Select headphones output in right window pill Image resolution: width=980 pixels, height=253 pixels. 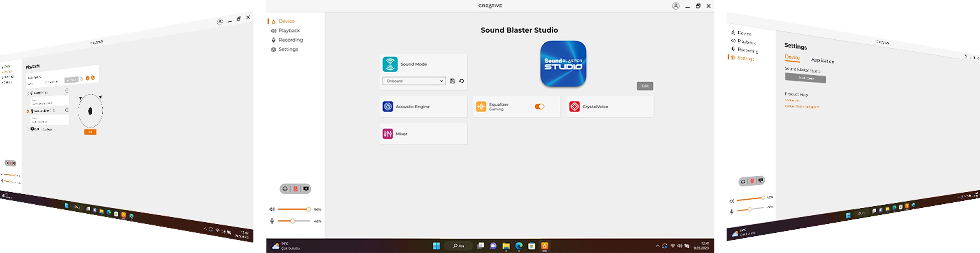point(743,182)
